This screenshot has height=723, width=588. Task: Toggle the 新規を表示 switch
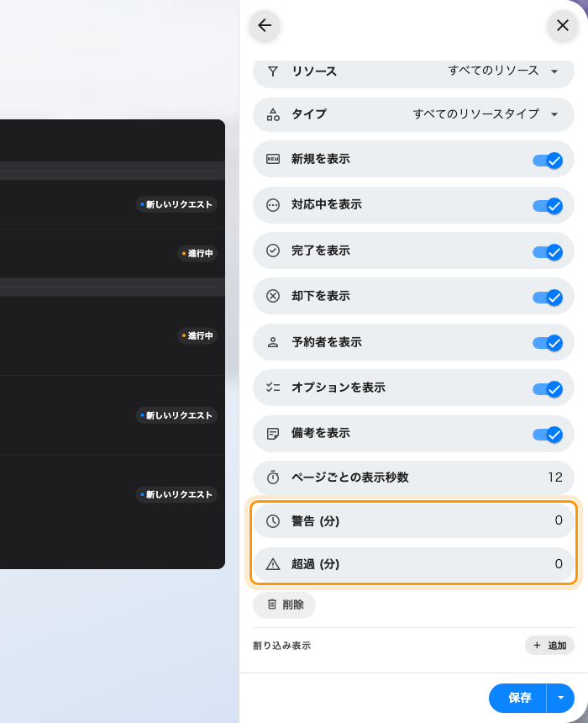(548, 161)
